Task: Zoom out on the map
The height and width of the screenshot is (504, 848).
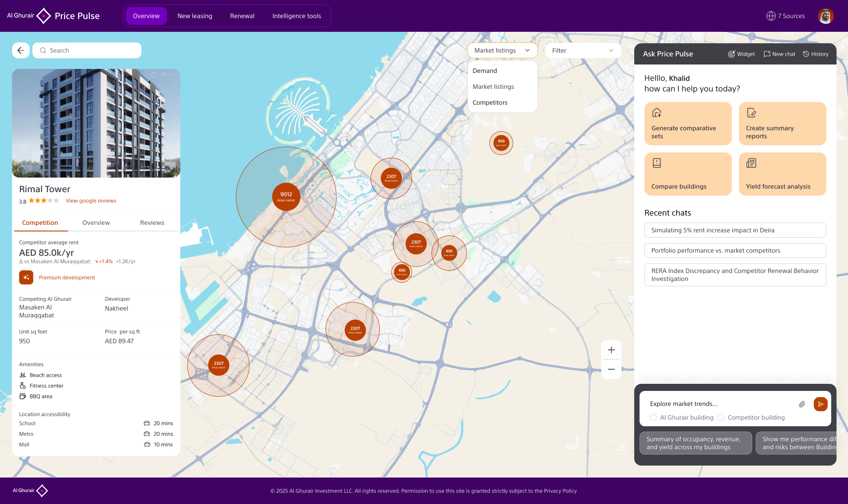Action: (611, 369)
